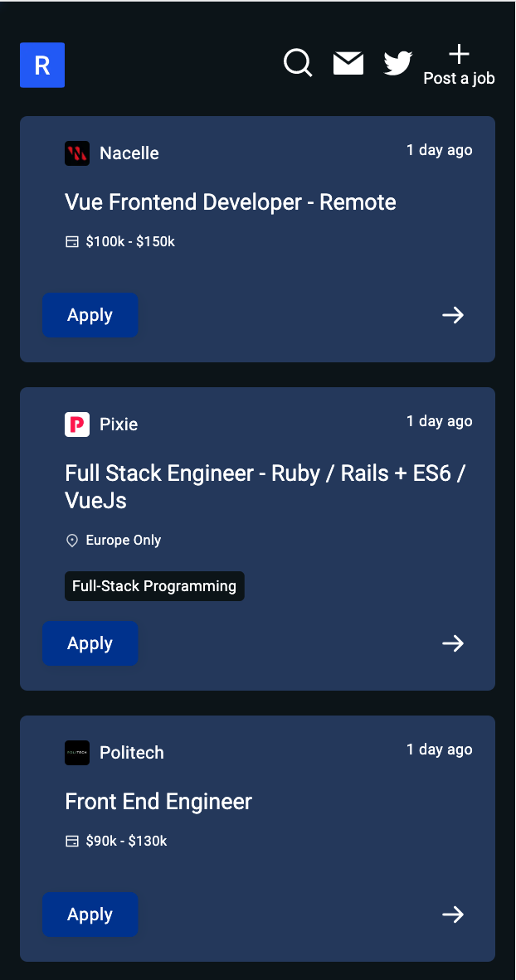Open the Front End Engineer job title
The image size is (516, 980).
[158, 802]
